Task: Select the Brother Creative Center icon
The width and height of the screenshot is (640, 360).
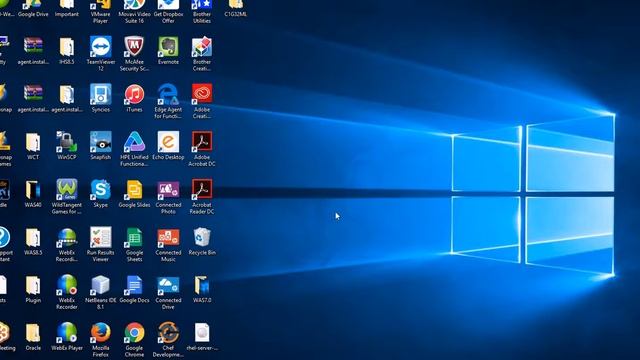Action: click(202, 47)
